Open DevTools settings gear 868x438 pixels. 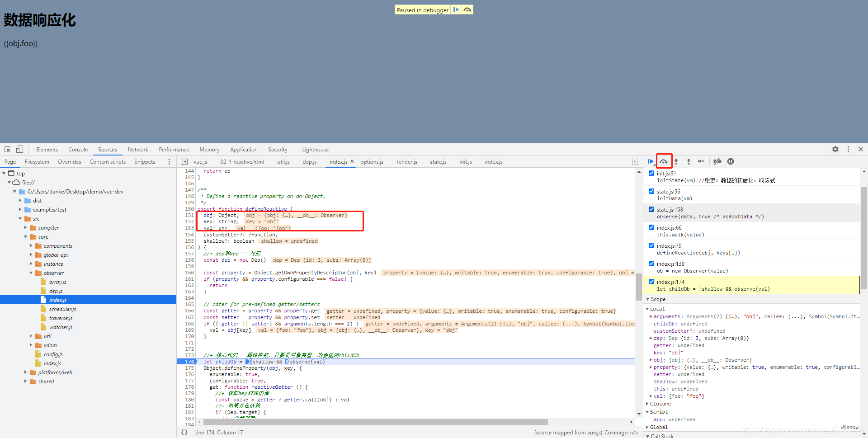pyautogui.click(x=835, y=149)
